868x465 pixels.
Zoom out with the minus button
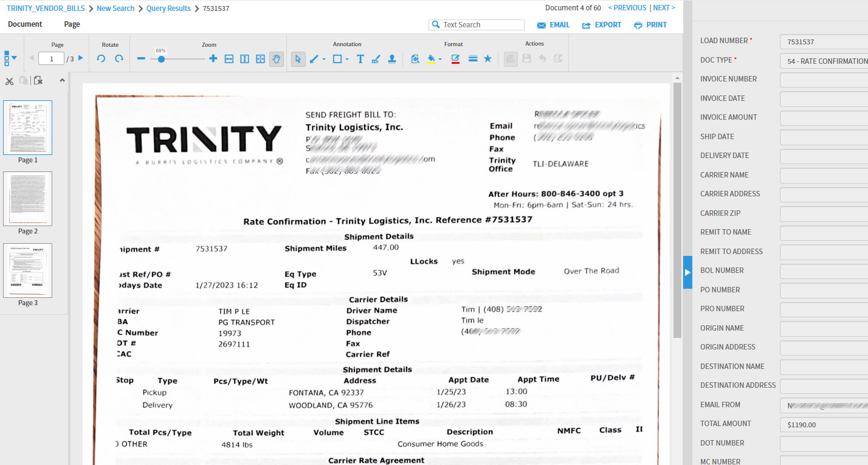pos(141,58)
